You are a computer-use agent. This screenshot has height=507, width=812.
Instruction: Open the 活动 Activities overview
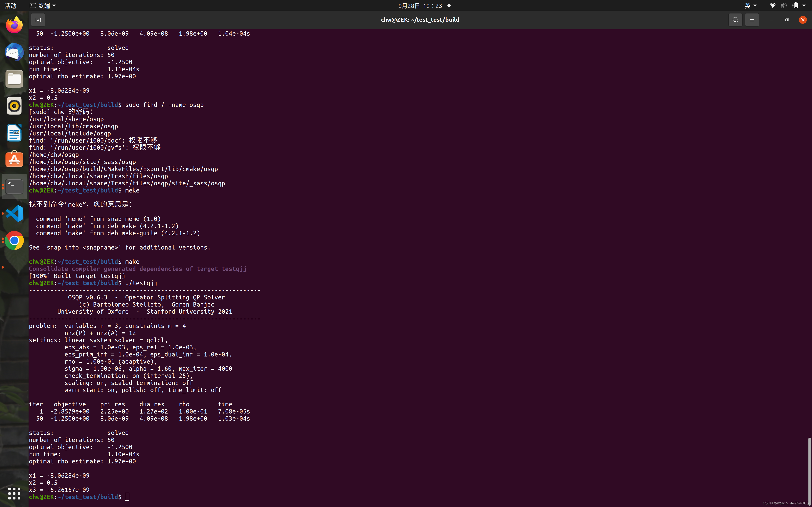(10, 5)
